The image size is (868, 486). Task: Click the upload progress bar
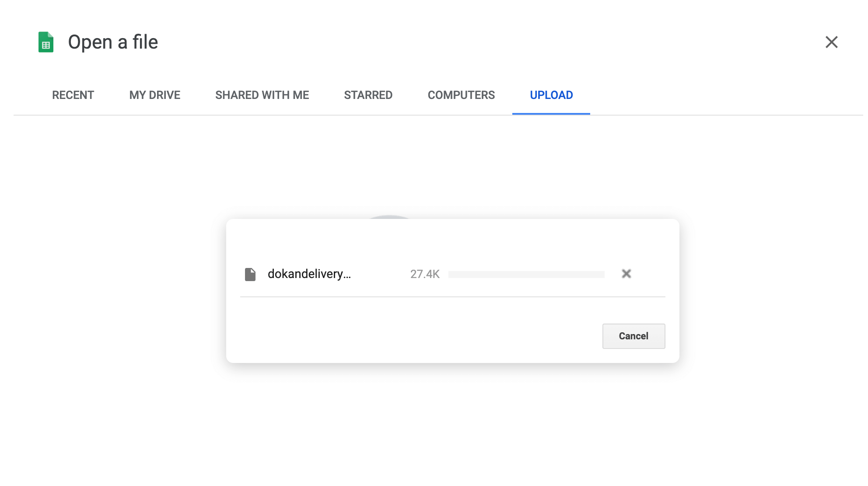pyautogui.click(x=526, y=275)
